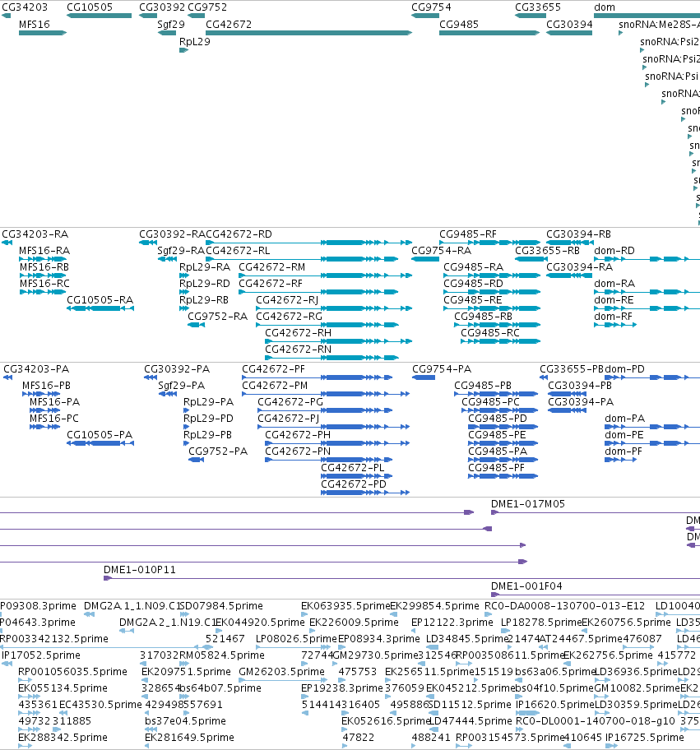This screenshot has width=700, height=750.
Task: Click the dom-PE protein label
Action: 624,435
